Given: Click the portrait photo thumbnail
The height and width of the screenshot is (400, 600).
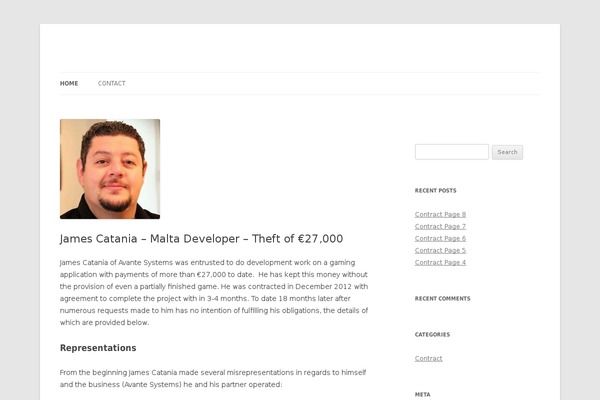Looking at the screenshot, I should (x=110, y=169).
